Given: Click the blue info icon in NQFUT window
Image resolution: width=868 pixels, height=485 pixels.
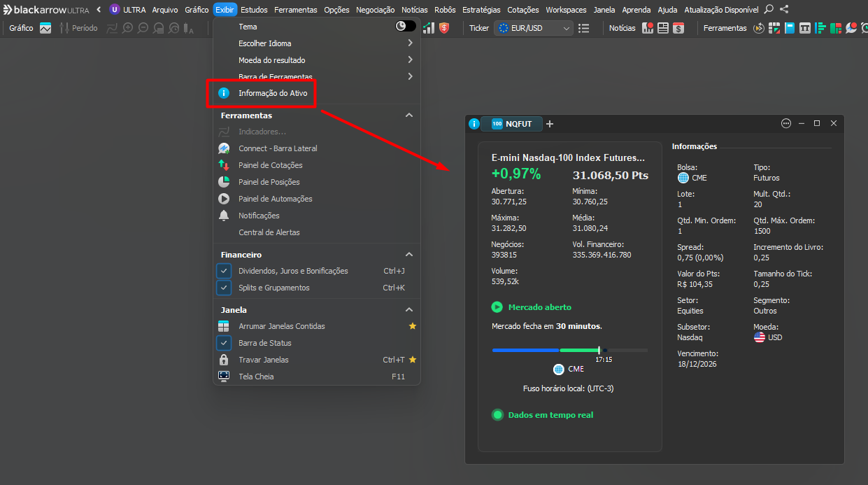Looking at the screenshot, I should (x=474, y=124).
